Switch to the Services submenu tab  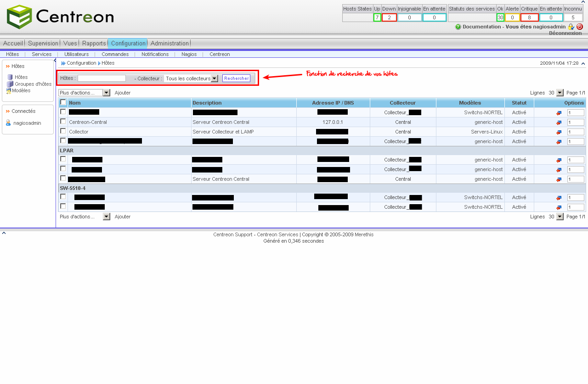(42, 54)
